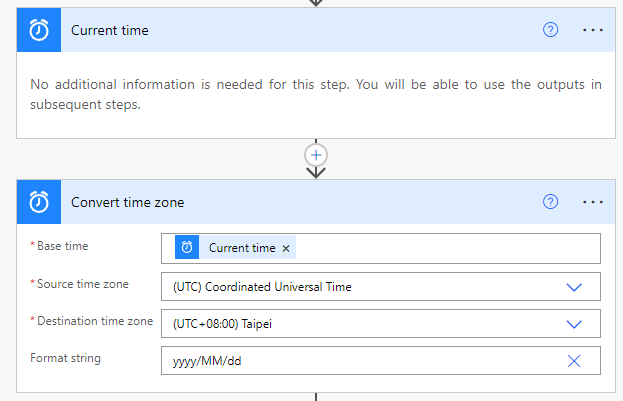Remove the Current time token from Base time
This screenshot has width=623, height=401.
coord(286,248)
